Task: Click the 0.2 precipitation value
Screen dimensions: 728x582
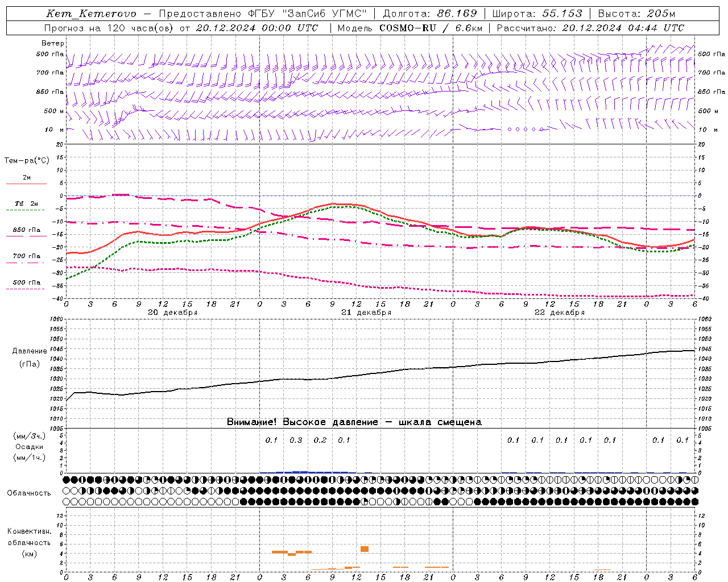Action: point(320,440)
